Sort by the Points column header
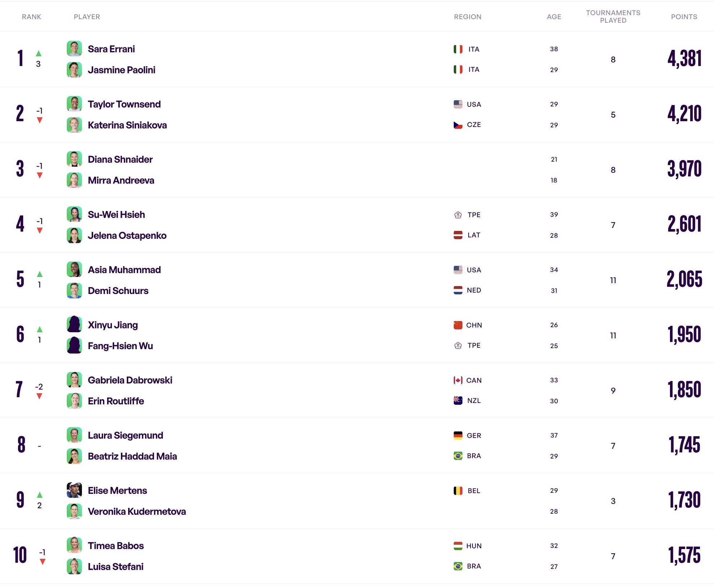Image resolution: width=714 pixels, height=588 pixels. point(684,17)
